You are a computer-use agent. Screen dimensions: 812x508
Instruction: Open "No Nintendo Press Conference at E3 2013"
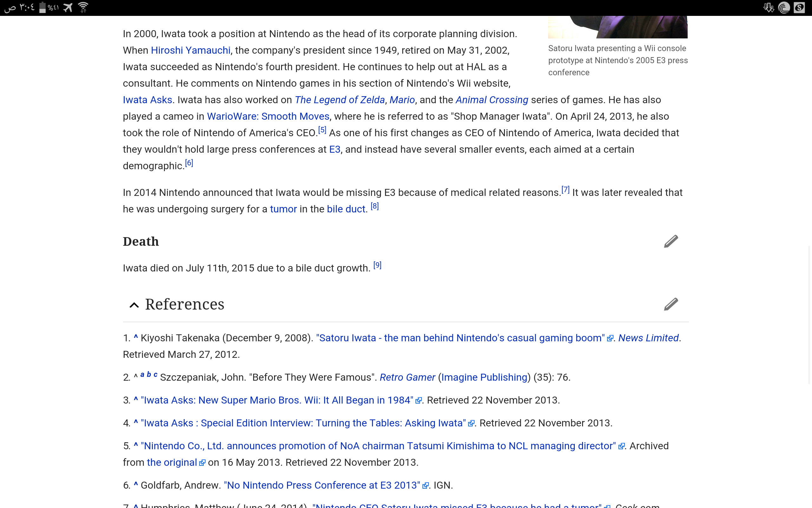coord(322,485)
